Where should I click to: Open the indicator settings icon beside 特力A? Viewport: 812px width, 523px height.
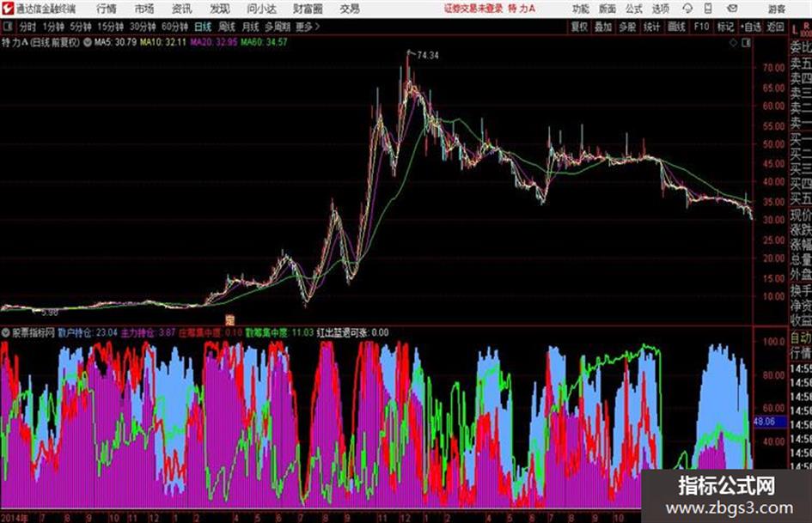(x=87, y=42)
